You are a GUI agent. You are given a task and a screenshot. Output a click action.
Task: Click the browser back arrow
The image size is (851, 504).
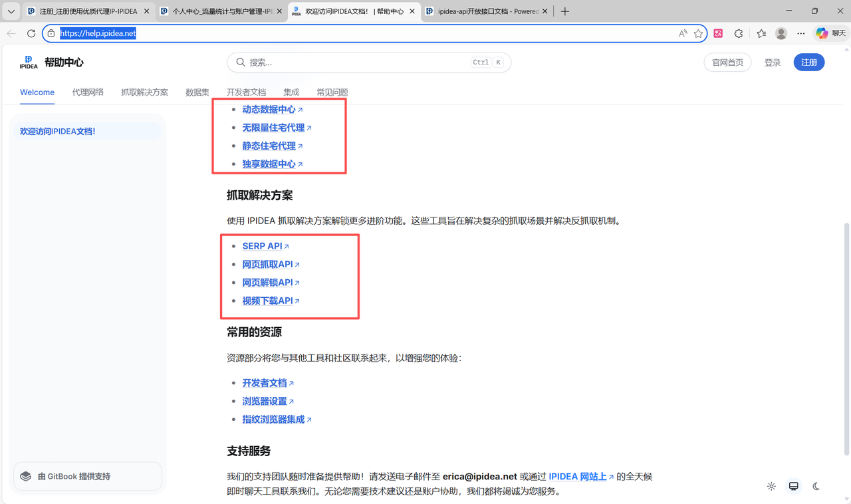click(x=11, y=33)
